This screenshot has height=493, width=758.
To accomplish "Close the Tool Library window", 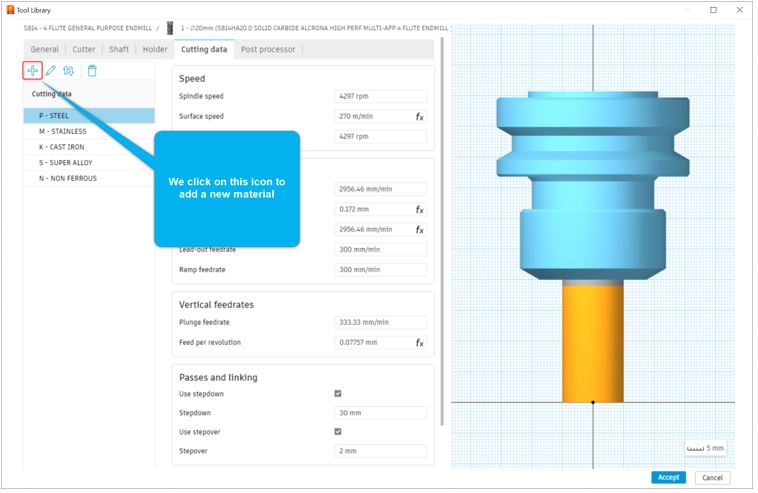I will point(739,10).
